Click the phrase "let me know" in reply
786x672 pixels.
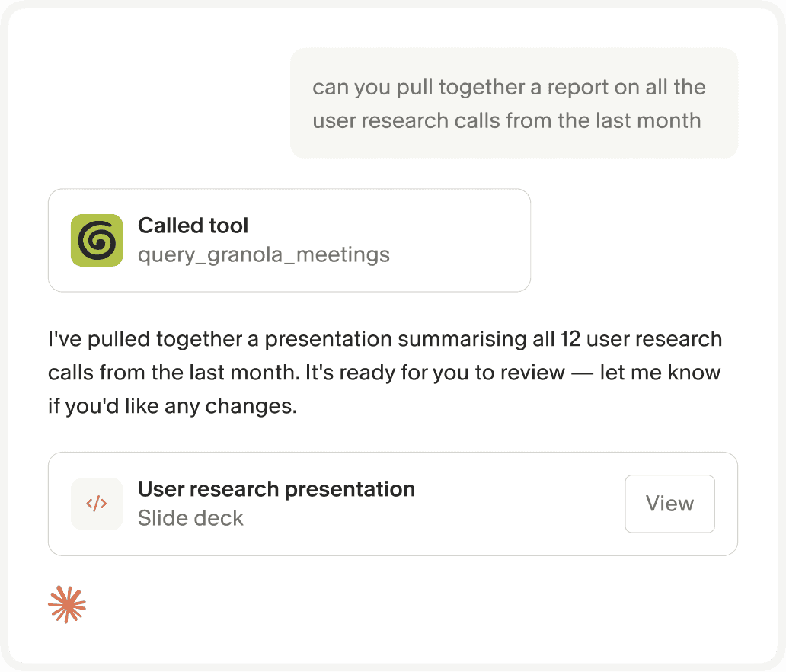tap(660, 373)
